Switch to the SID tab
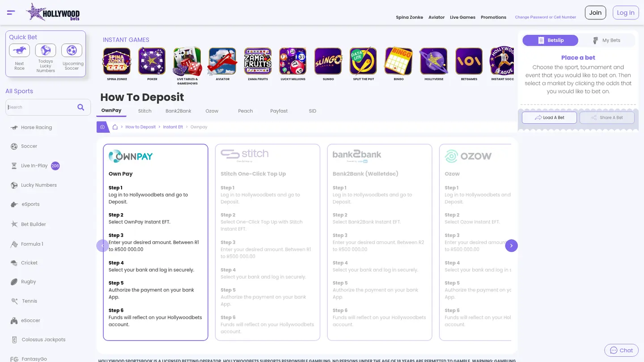The width and height of the screenshot is (644, 362). point(313,111)
